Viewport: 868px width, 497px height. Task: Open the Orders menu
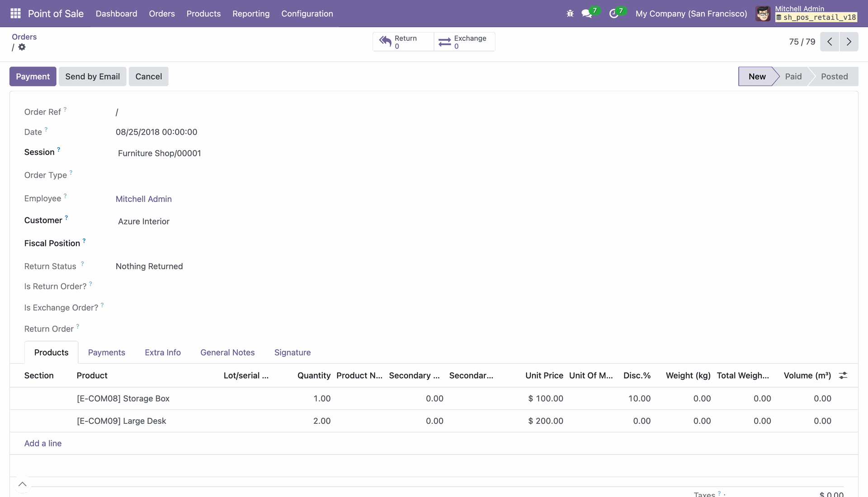coord(162,14)
